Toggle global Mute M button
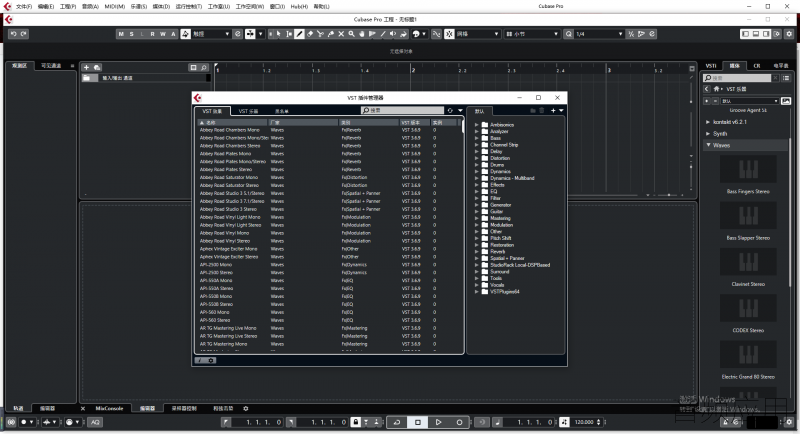The image size is (800, 434). 121,34
